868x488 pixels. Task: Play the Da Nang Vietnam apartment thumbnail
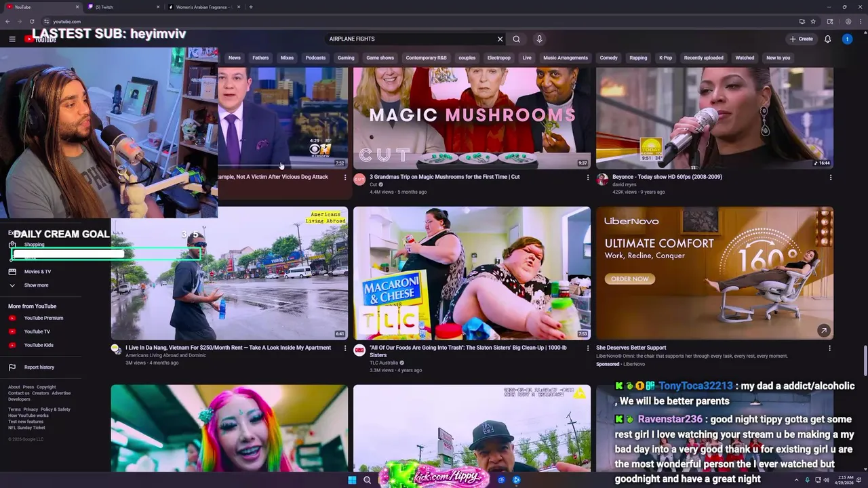point(229,273)
